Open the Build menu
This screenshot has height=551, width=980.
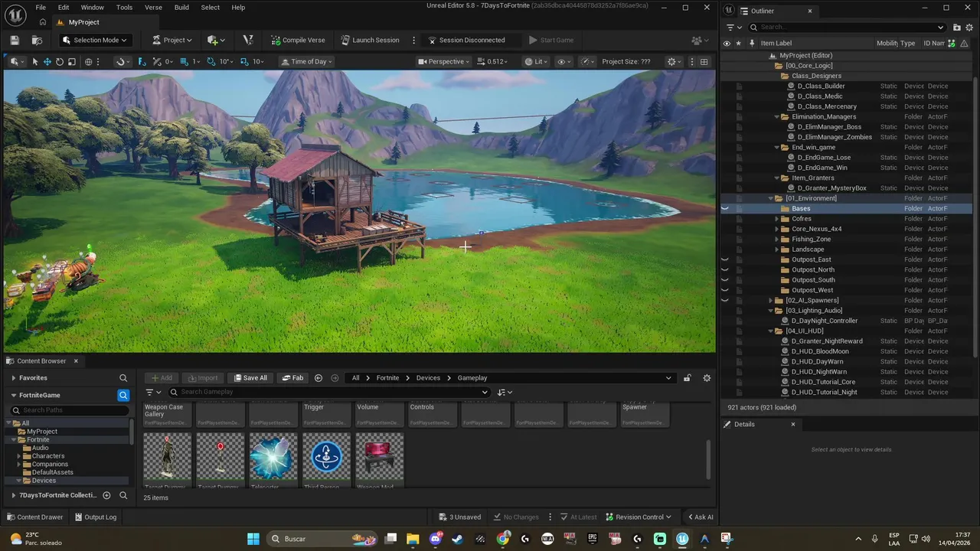[181, 7]
